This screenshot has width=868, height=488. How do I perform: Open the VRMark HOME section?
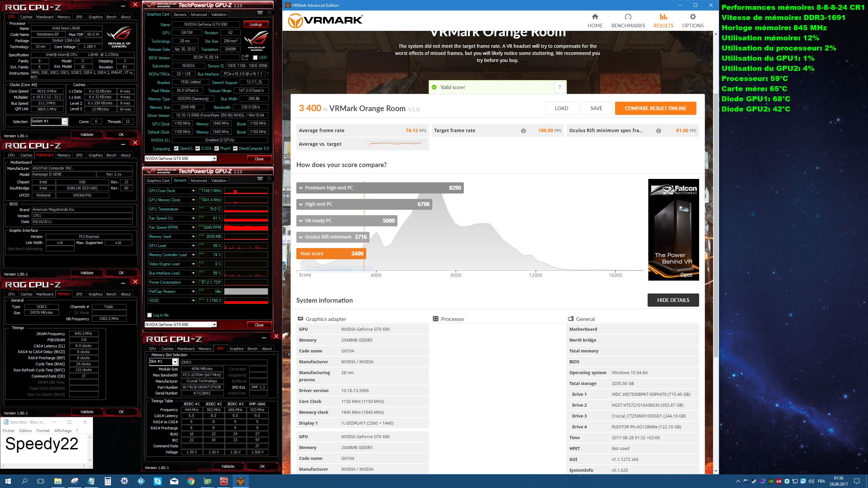point(595,21)
